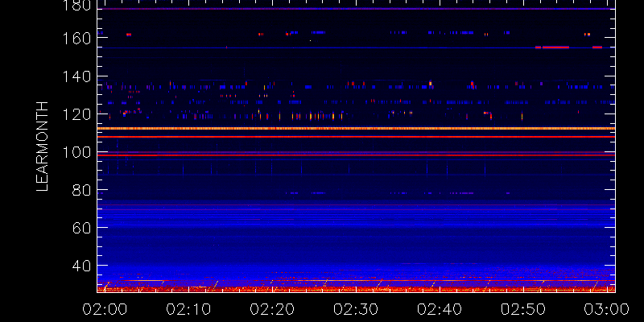Viewport: 644px width, 322px height.
Task: Click the 140 frequency axis label
Action: click(x=76, y=76)
